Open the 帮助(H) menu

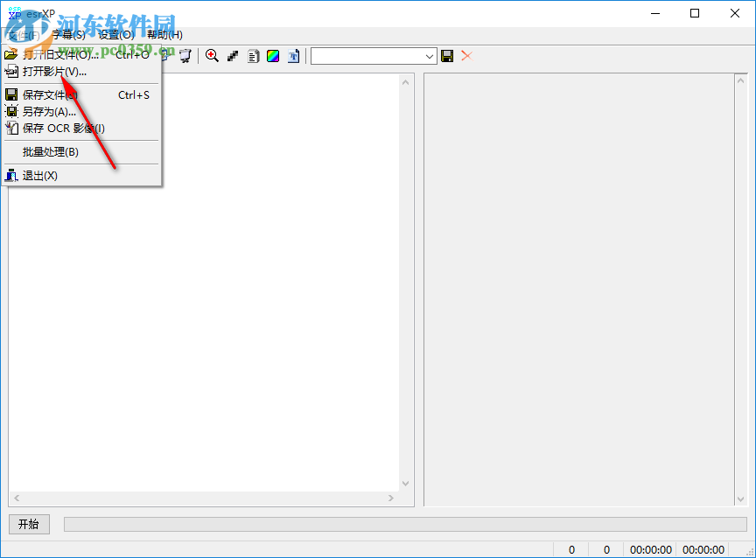point(164,35)
